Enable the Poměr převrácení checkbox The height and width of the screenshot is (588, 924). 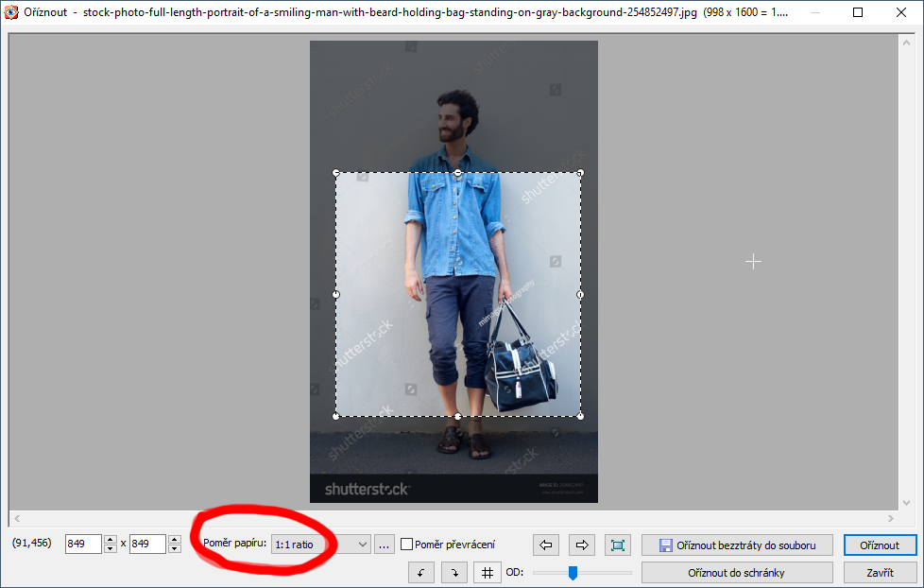click(407, 545)
